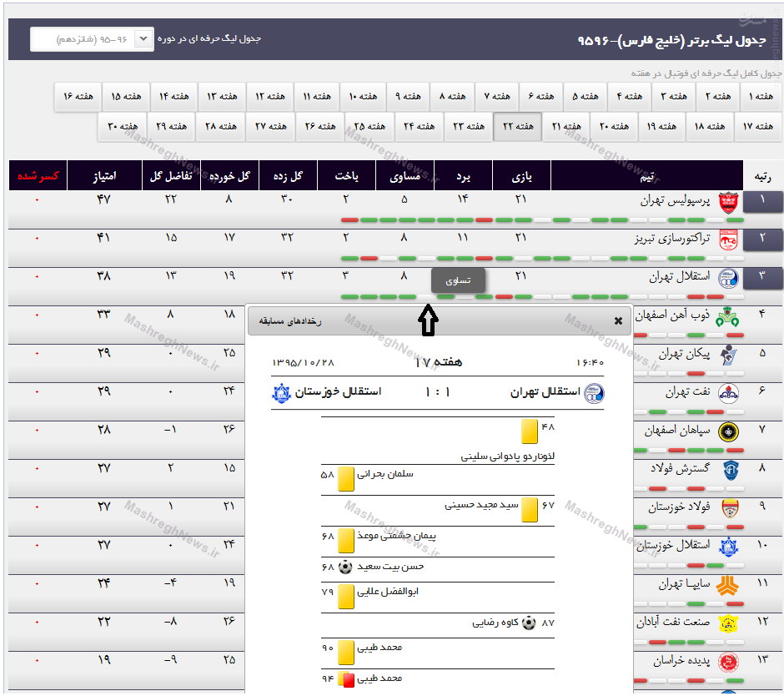Click Esteghlal Khuzestan crest in match popup
784x696 pixels.
click(281, 393)
